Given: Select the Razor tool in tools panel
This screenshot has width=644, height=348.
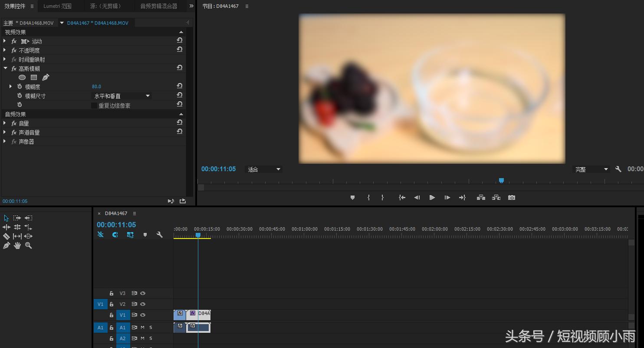Looking at the screenshot, I should [6, 236].
